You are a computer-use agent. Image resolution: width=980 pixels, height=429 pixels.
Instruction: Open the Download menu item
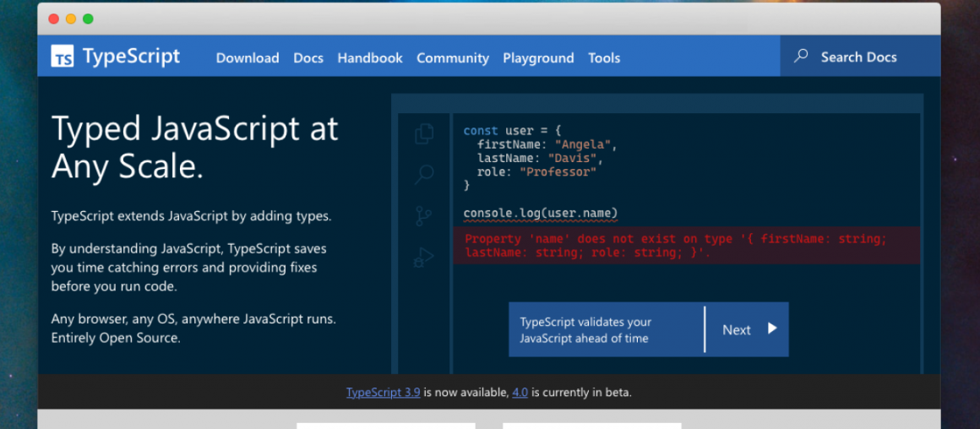(x=248, y=58)
